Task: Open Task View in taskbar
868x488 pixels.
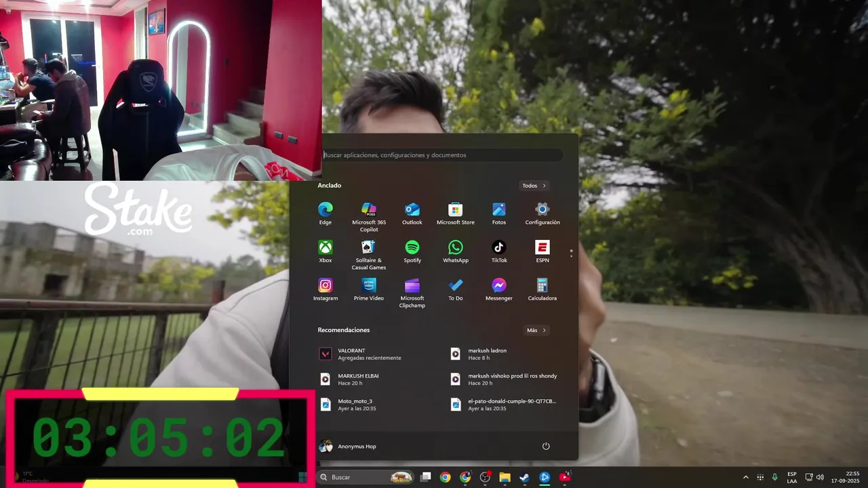Action: point(425,477)
